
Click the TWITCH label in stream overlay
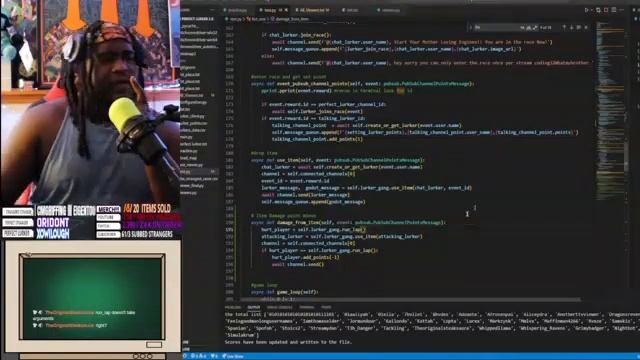tap(109, 226)
